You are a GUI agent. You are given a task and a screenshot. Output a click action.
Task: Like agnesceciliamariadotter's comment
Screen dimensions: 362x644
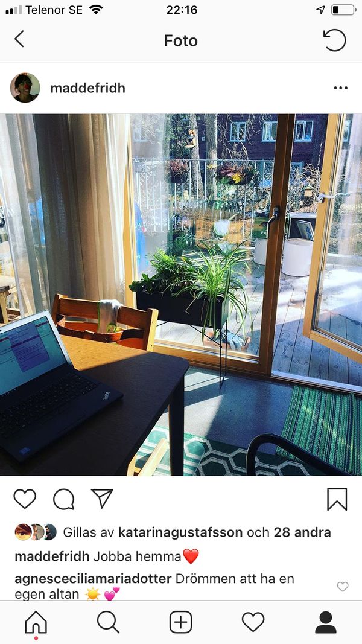click(x=343, y=587)
